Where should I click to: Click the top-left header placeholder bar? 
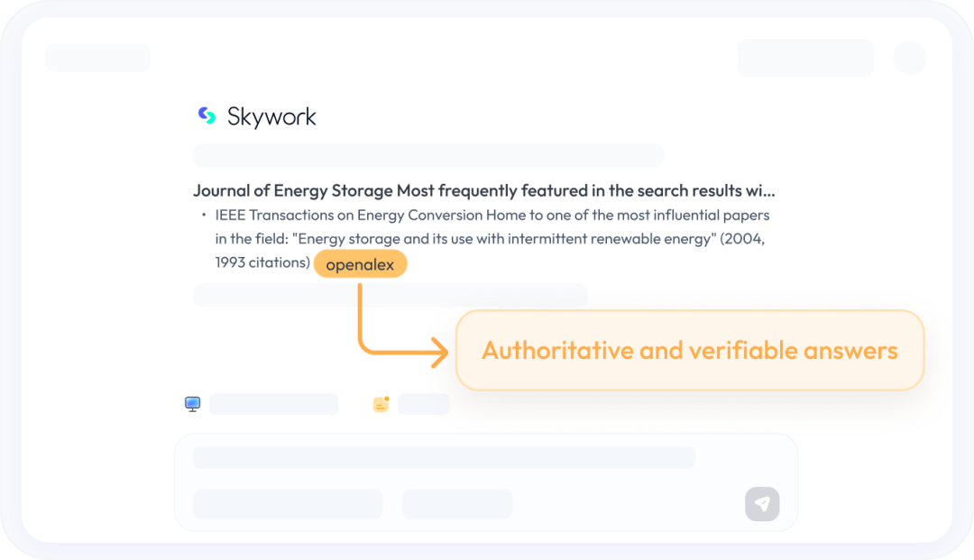point(97,58)
